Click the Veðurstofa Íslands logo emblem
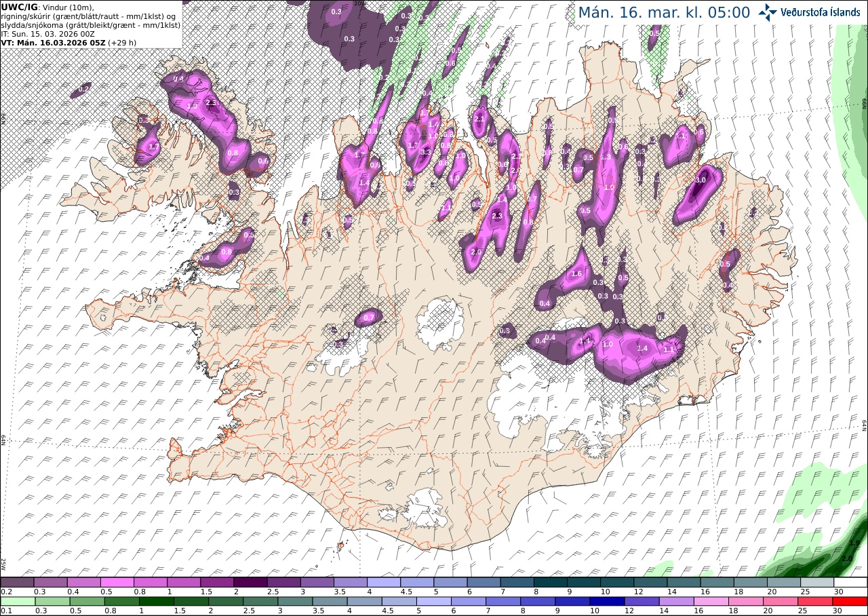Viewport: 868px width, 616px height. click(768, 12)
